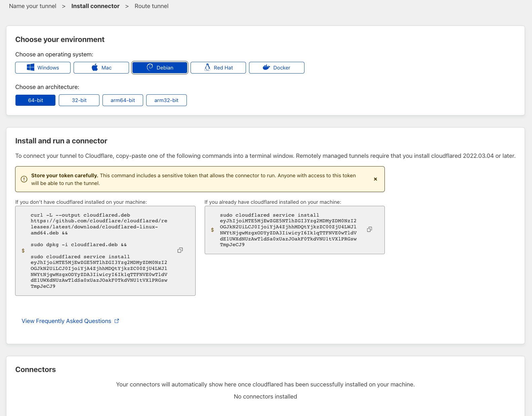Dismiss the token warning banner

375,179
